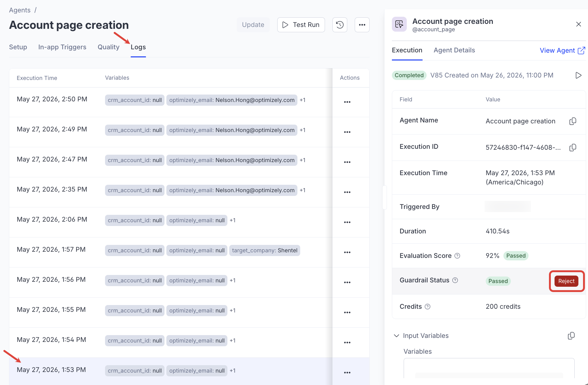
Task: Click the crm_account_id: null chip in 2:35 PM row
Action: 135,190
